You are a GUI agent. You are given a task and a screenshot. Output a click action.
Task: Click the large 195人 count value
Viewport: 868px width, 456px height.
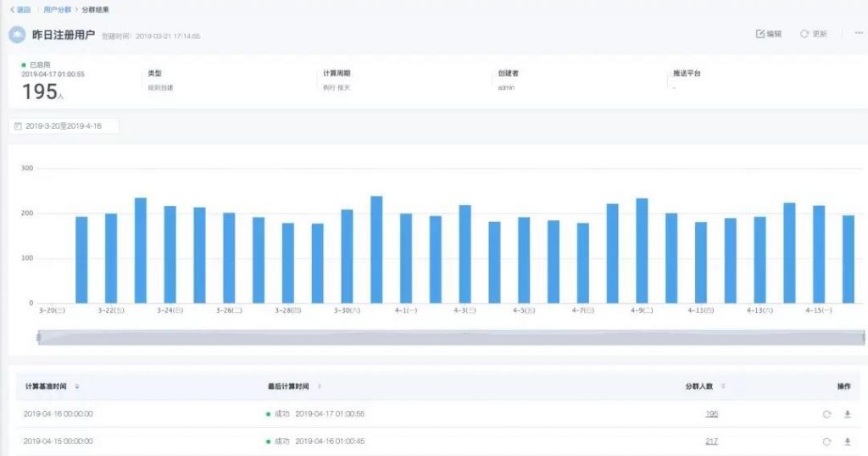coord(42,92)
